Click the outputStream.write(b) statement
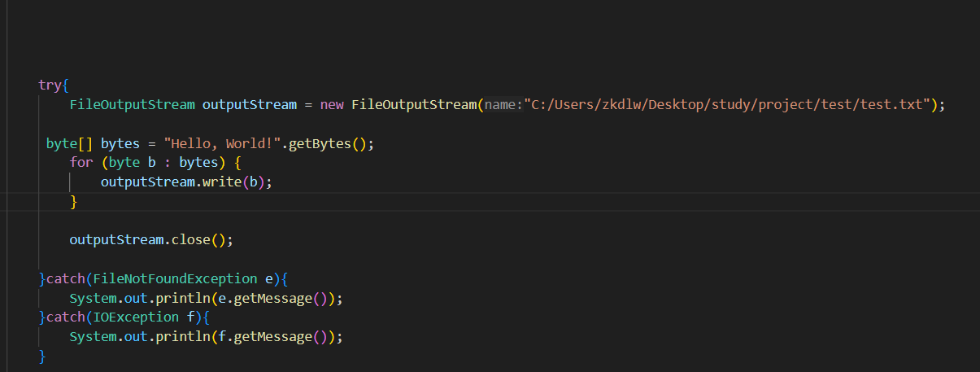Screen dimensions: 980x372 (x=185, y=182)
